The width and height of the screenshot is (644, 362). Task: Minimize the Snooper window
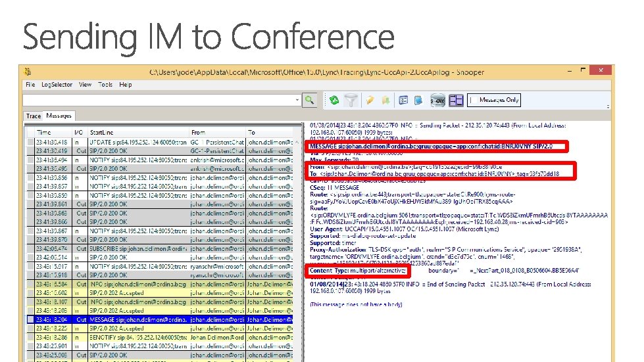[x=569, y=71]
